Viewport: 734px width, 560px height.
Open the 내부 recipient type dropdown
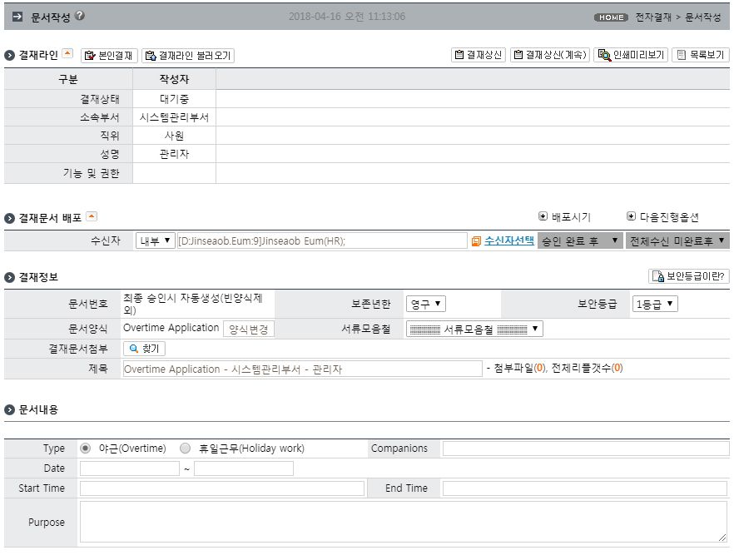[155, 240]
